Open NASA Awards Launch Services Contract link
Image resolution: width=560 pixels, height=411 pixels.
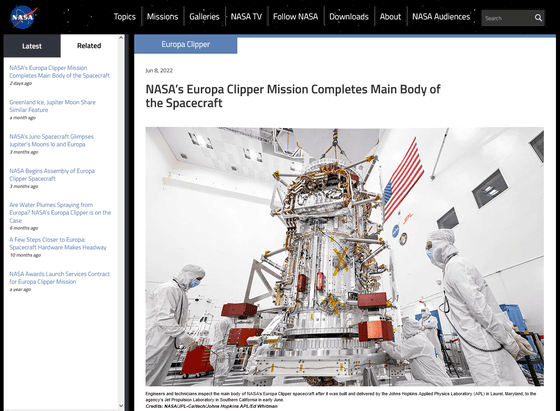click(x=59, y=277)
